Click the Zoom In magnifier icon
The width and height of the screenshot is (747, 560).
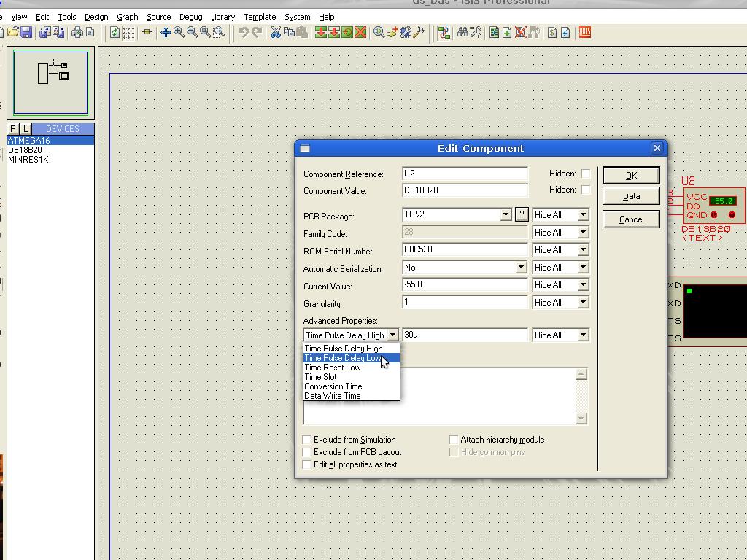[x=179, y=32]
